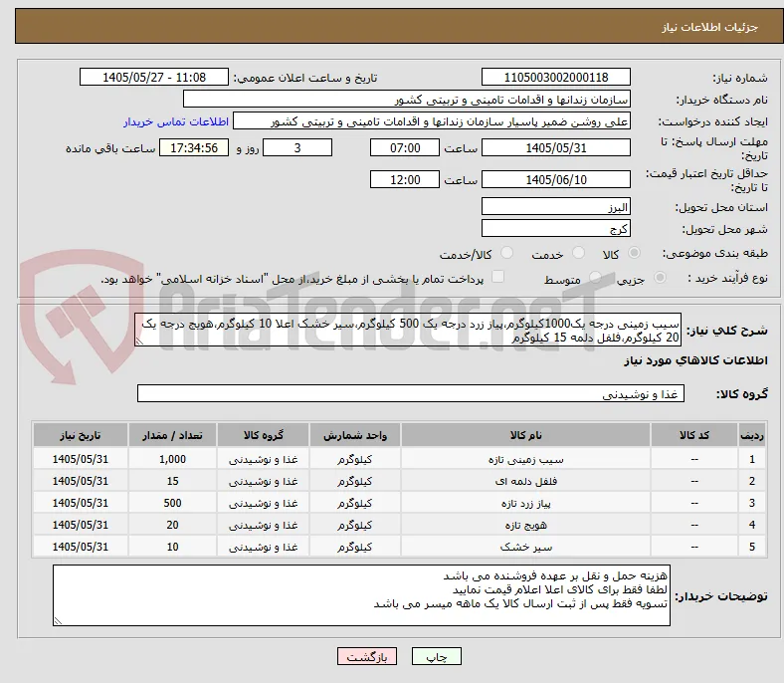Toggle the اسناد خزانه اسلامی payment checkbox
The height and width of the screenshot is (683, 784).
(498, 277)
